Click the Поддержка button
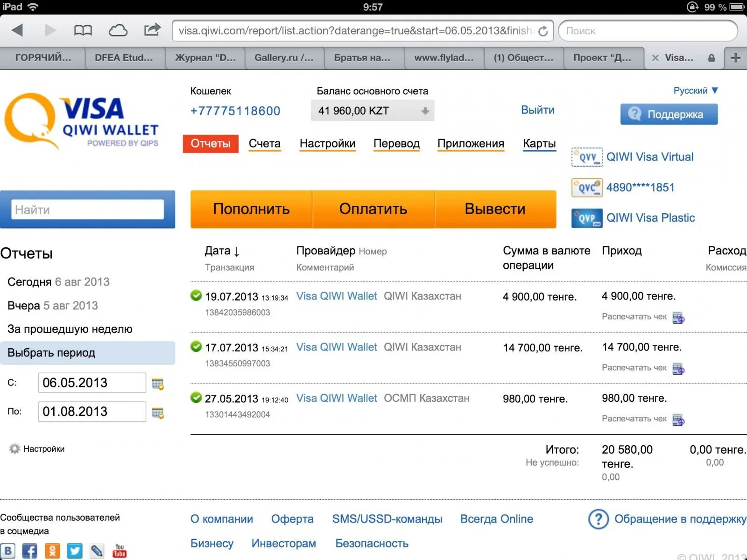The height and width of the screenshot is (560, 747). [x=669, y=114]
